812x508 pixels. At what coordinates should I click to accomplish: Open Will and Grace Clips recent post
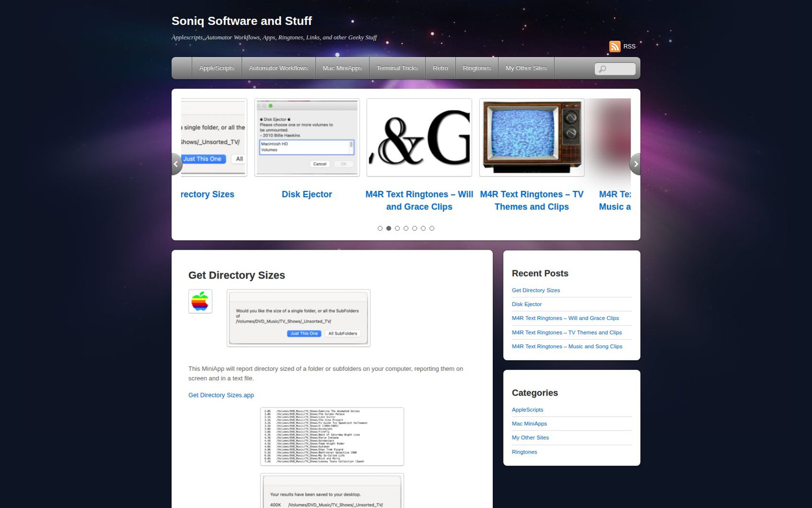point(566,318)
